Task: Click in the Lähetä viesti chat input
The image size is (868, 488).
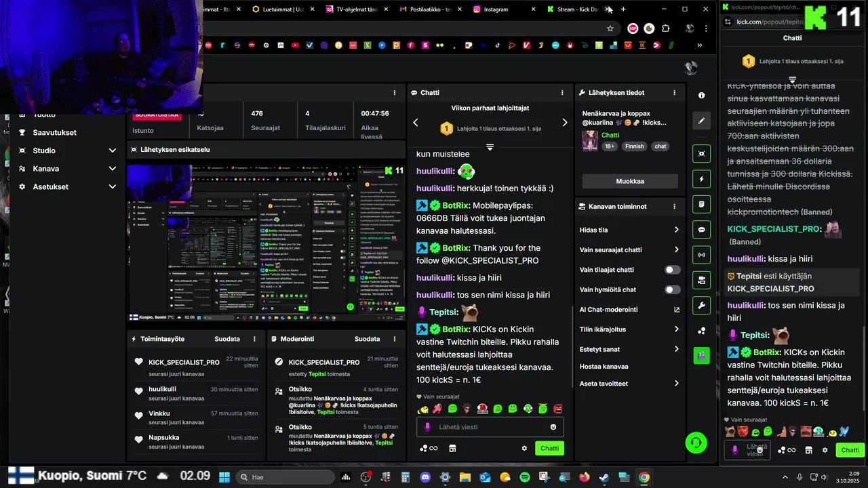Action: point(490,427)
